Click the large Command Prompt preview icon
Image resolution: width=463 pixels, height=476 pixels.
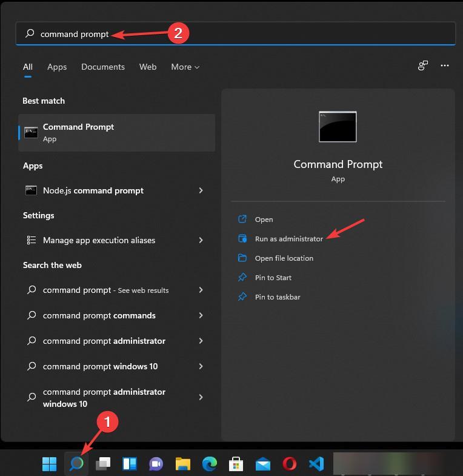pyautogui.click(x=338, y=127)
